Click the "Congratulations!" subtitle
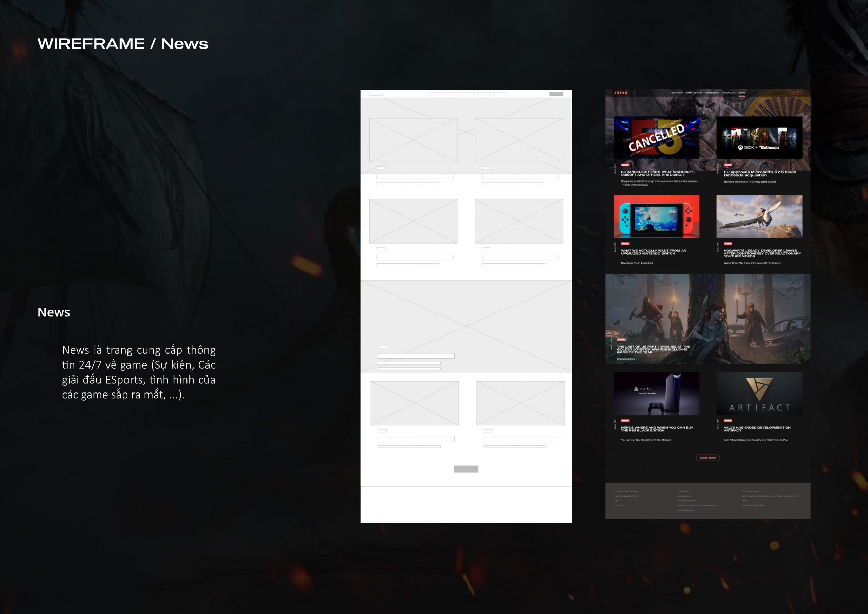 pyautogui.click(x=626, y=359)
